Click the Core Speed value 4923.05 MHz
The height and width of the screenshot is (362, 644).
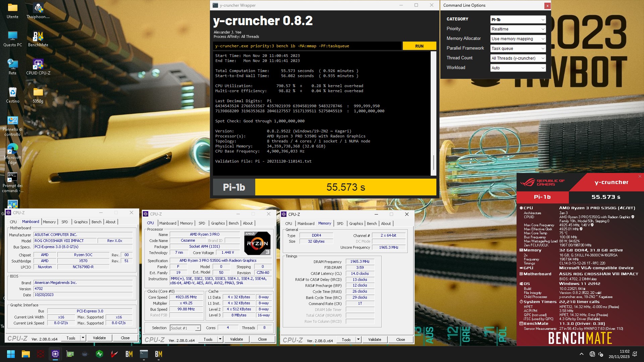[186, 297]
